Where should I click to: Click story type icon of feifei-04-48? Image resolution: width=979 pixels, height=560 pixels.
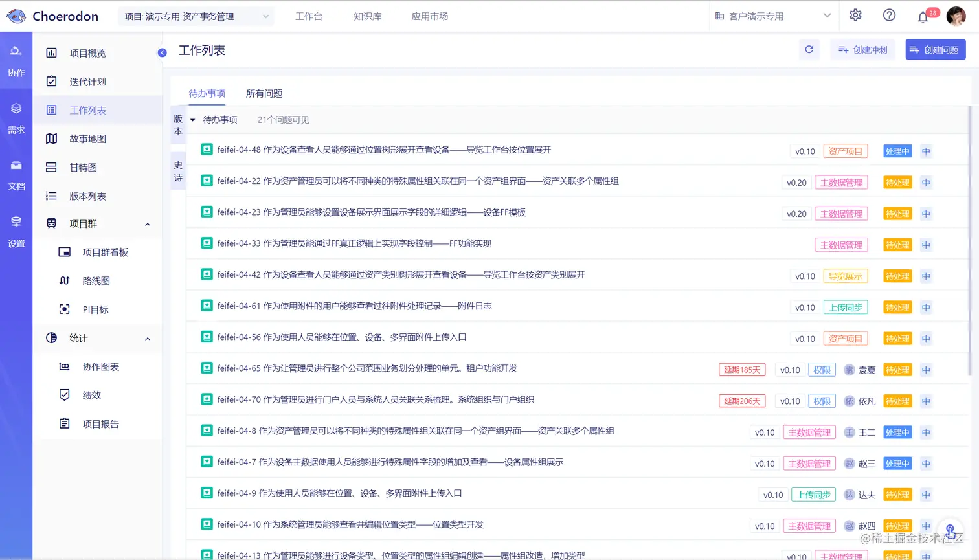click(x=207, y=149)
